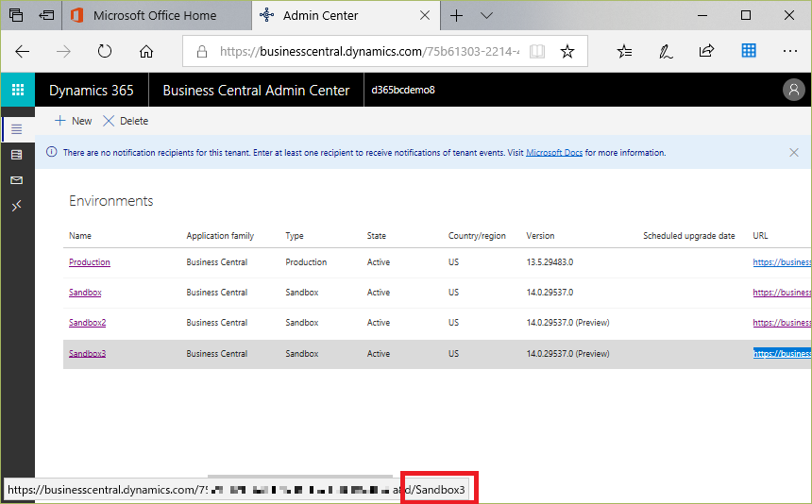812x504 pixels.
Task: Open the reading view book icon
Action: click(x=537, y=51)
